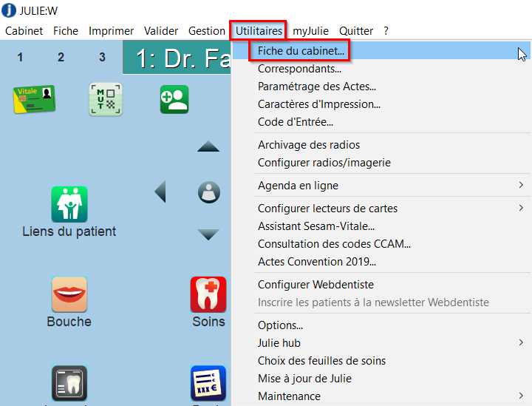Open the dental X-ray radio icon

(x=69, y=383)
